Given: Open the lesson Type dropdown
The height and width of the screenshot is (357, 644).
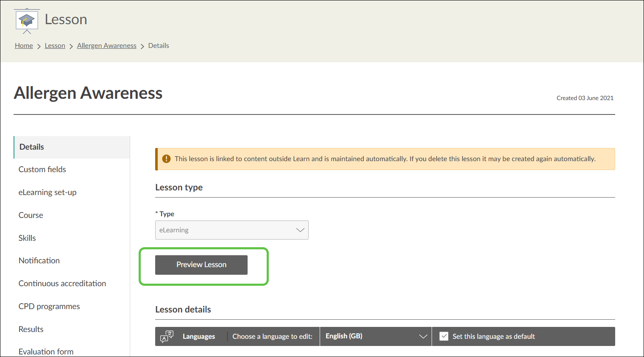Looking at the screenshot, I should [x=231, y=230].
